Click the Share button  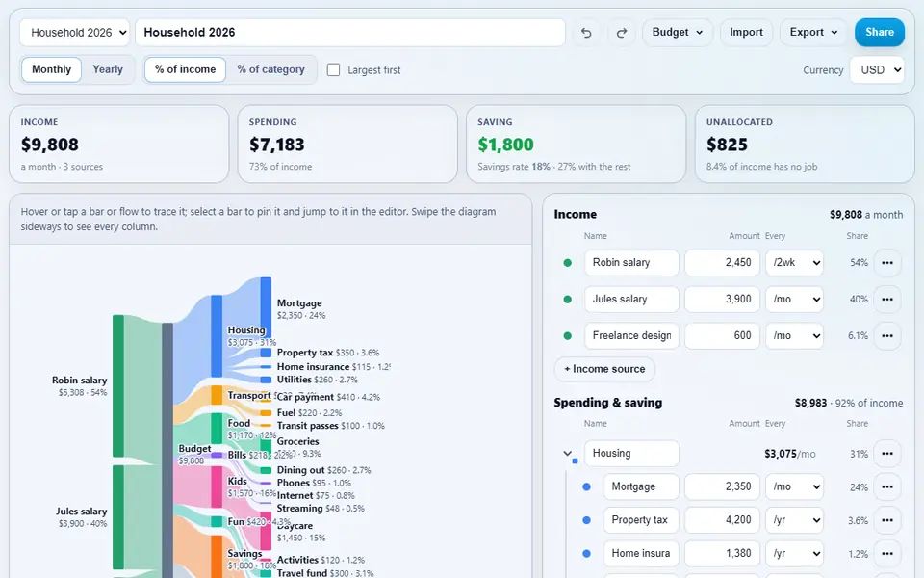click(879, 33)
